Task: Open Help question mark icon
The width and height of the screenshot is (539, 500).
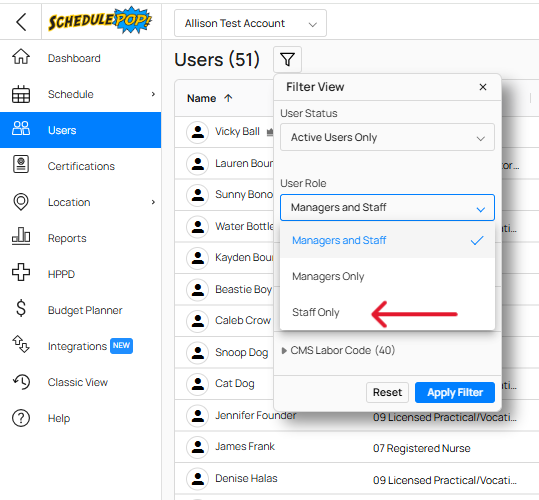Action: tap(21, 418)
